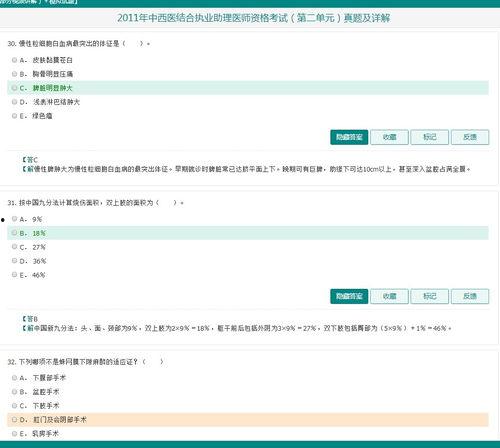Screen dimensions: 500x448
Task: Hide the answer for question 31
Action: tap(349, 296)
